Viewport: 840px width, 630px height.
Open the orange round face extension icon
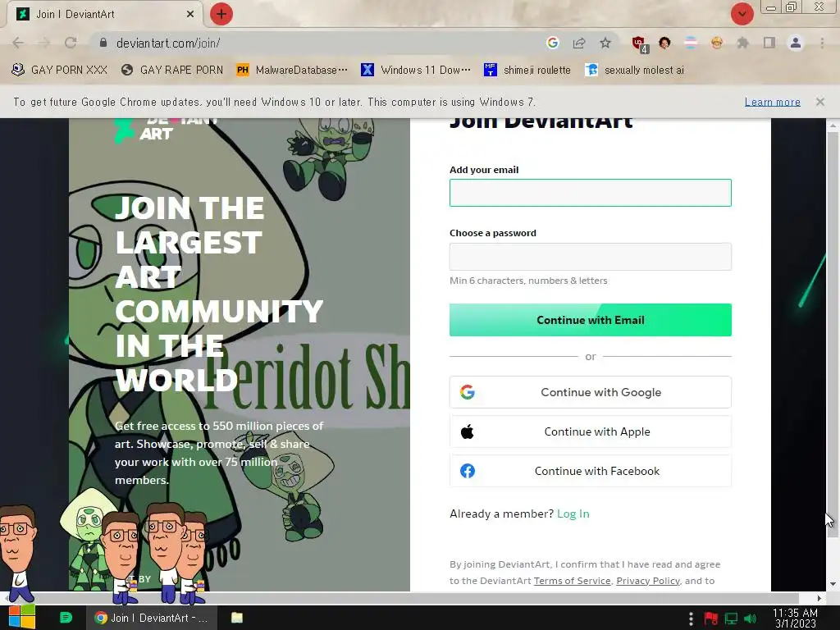coord(717,43)
